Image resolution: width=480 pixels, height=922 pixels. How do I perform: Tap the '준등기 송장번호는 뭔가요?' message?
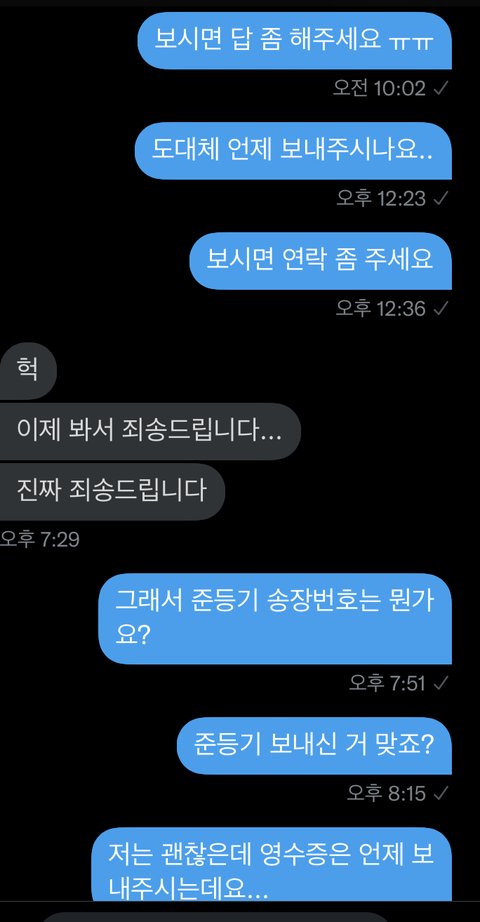click(x=275, y=619)
